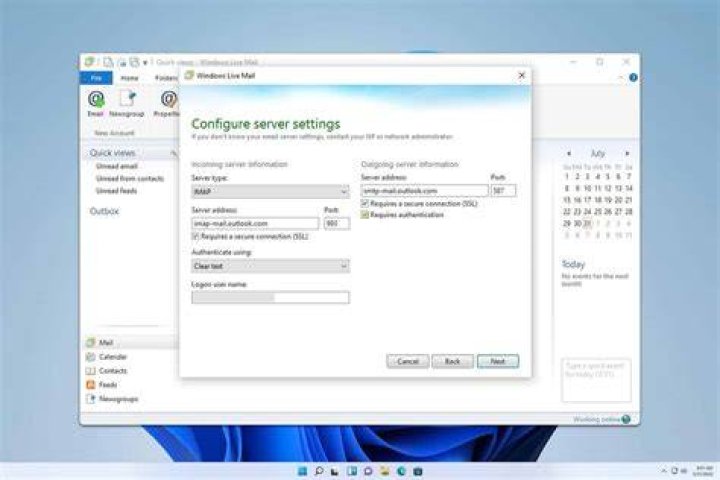720x480 pixels.
Task: Open the Authenticate using dropdown
Action: pyautogui.click(x=270, y=266)
